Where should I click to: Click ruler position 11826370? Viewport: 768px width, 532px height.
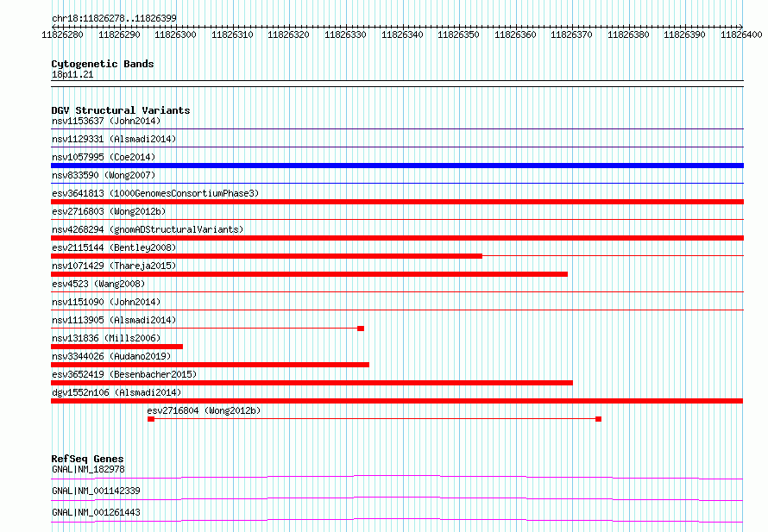(571, 34)
